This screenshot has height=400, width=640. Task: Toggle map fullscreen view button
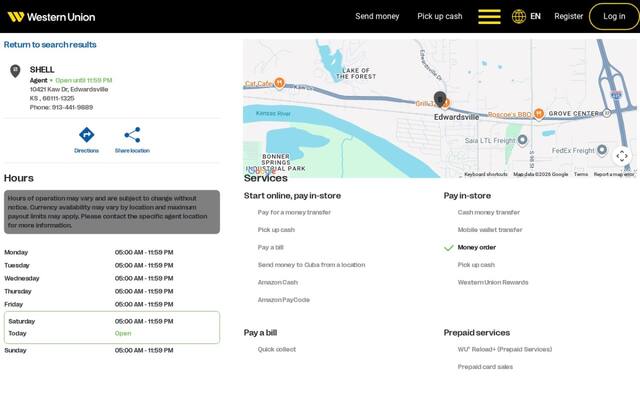[x=622, y=156]
